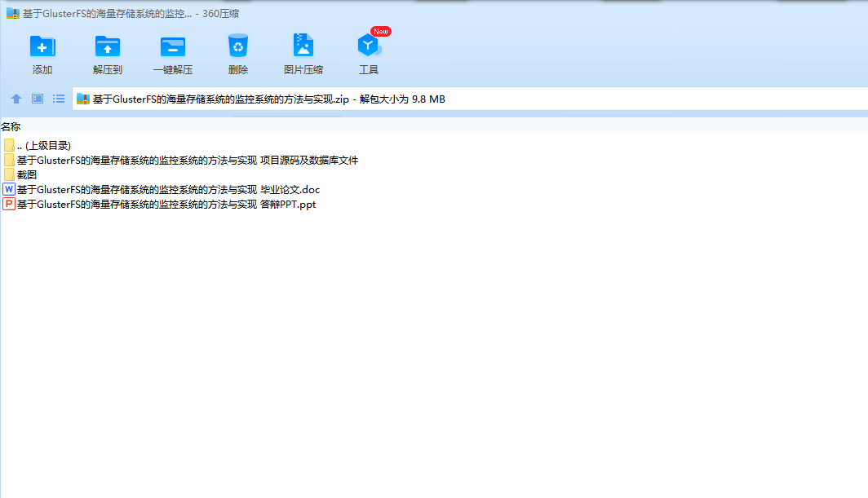Viewport: 868px width, 498px height.
Task: Click the Word icon of the 毕业论文.doc file
Action: [9, 190]
